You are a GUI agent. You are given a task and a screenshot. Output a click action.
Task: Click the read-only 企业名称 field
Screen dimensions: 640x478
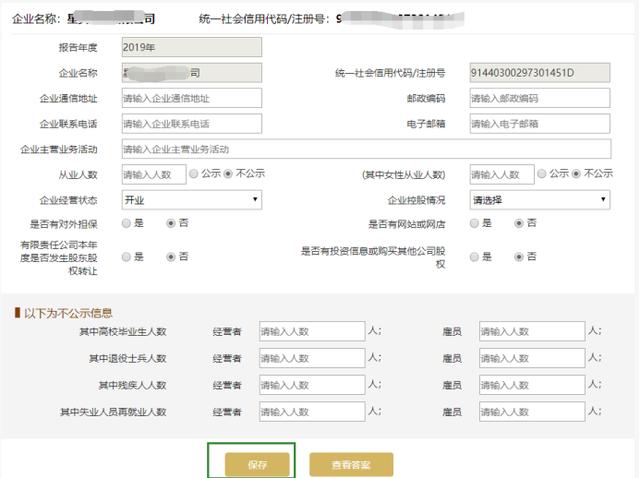pyautogui.click(x=192, y=73)
